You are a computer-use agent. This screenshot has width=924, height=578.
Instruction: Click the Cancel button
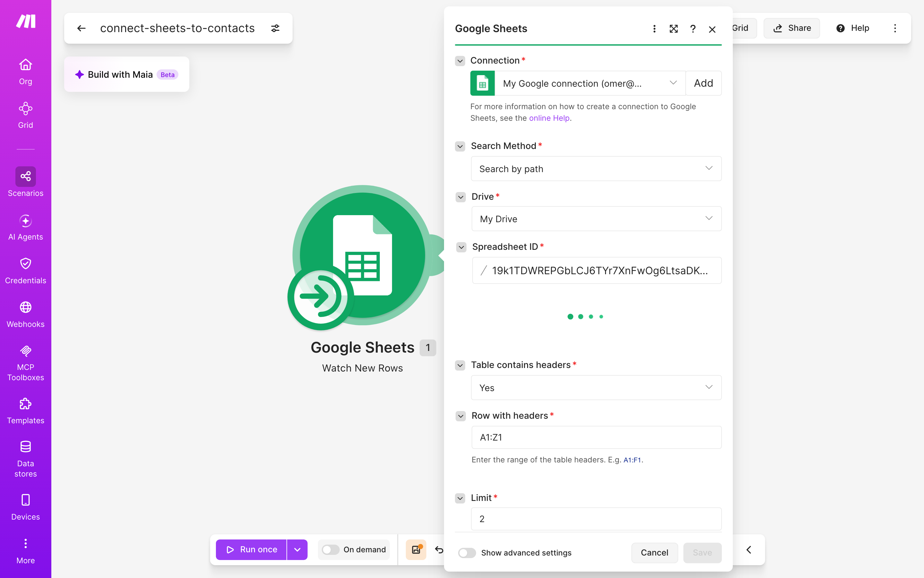[654, 553]
